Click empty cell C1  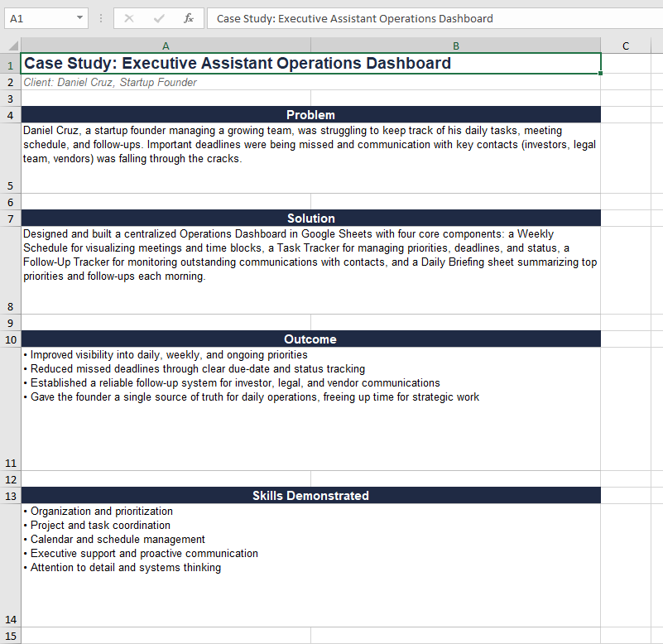(x=626, y=64)
